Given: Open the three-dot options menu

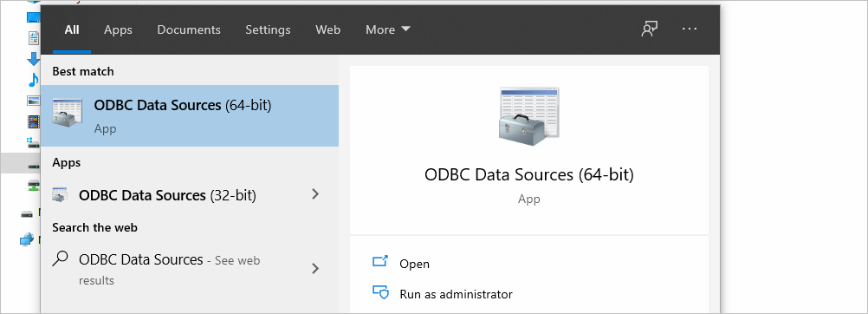Looking at the screenshot, I should 690,29.
